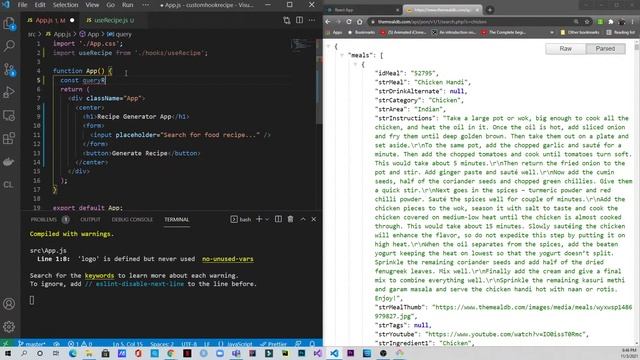Click the Spaces indentation status item
Viewport: 640px width, 360px height.
point(162,344)
